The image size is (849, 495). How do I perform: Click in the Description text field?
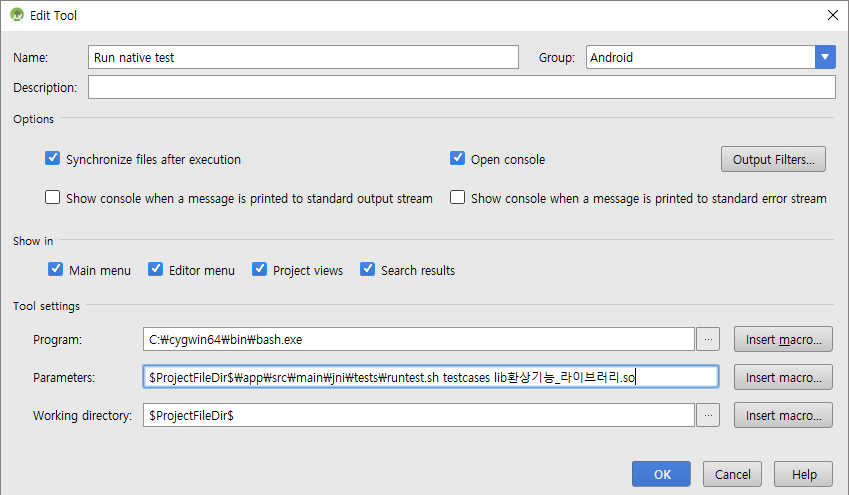[x=461, y=88]
